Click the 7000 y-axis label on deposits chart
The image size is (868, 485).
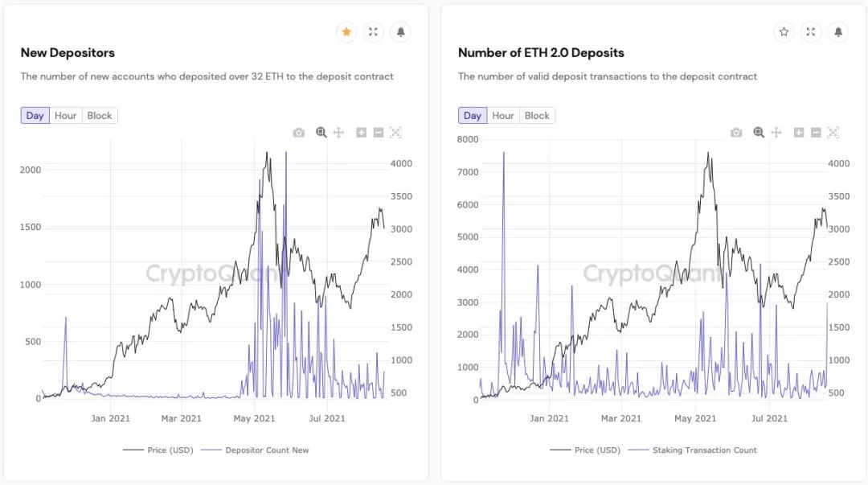pos(468,172)
